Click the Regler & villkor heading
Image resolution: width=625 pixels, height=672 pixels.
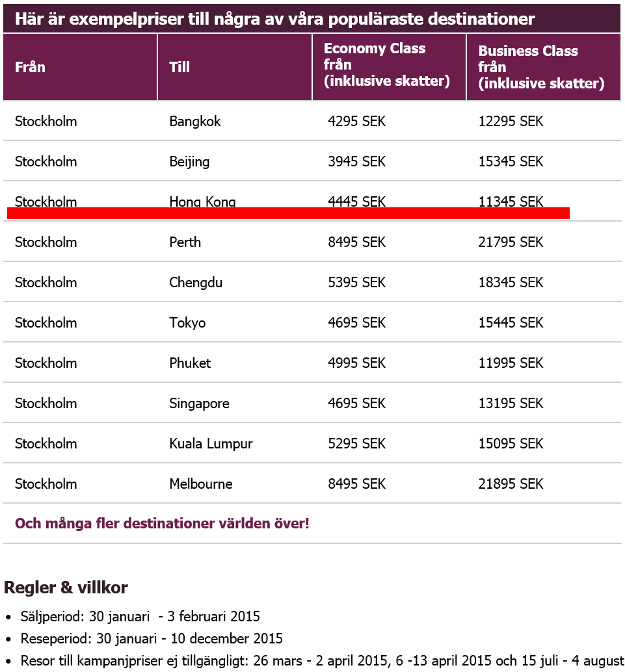[x=66, y=588]
